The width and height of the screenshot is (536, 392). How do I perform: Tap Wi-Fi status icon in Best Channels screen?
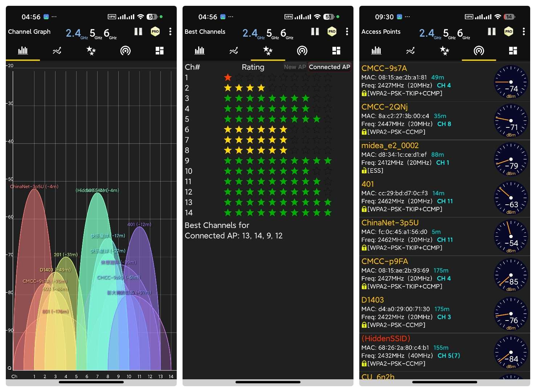317,17
